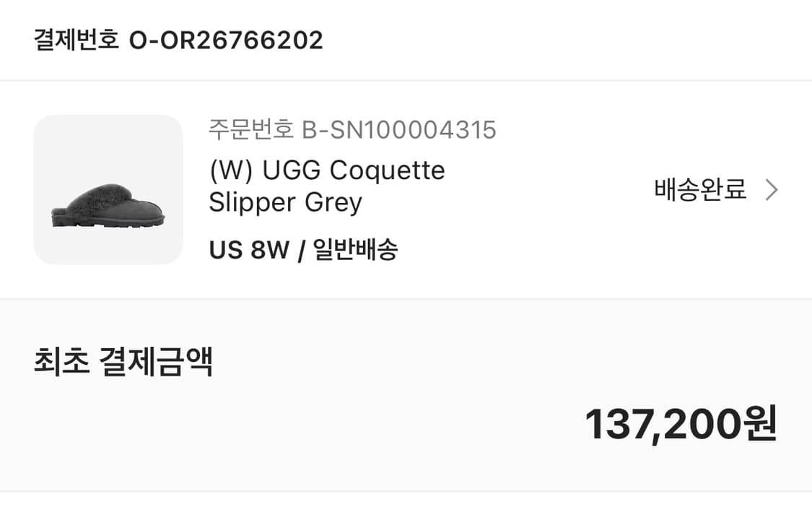The image size is (812, 510).
Task: Open the (W) UGG Coquette product title
Action: (x=326, y=171)
